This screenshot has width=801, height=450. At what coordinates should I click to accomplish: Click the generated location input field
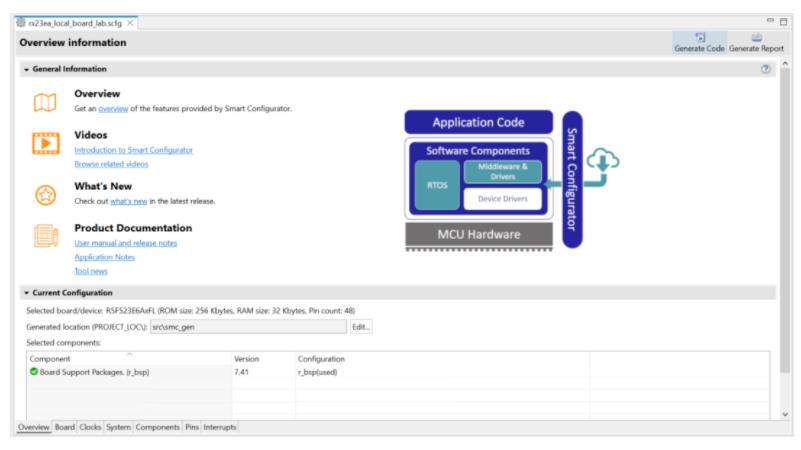pos(248,327)
